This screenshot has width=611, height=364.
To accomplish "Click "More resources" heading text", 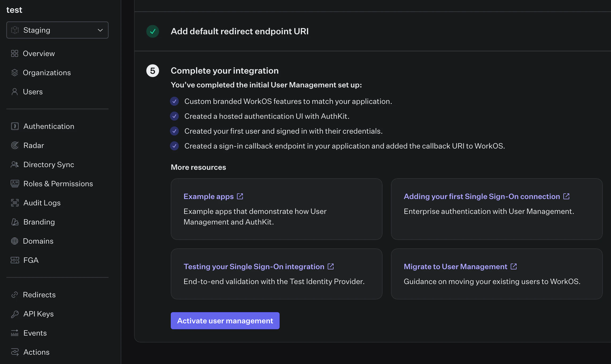I will 198,167.
